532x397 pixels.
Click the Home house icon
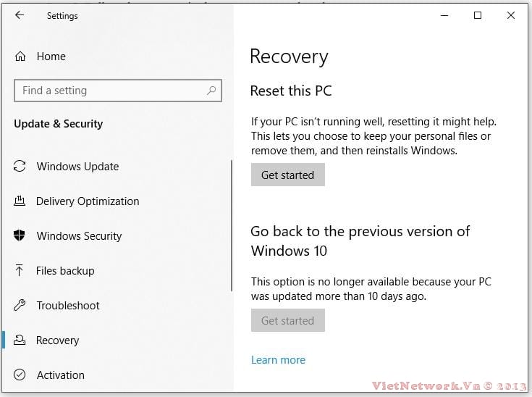pos(20,57)
